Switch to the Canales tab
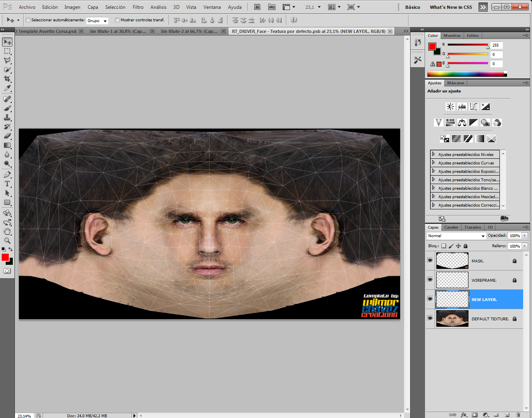The image size is (532, 418). click(x=451, y=227)
